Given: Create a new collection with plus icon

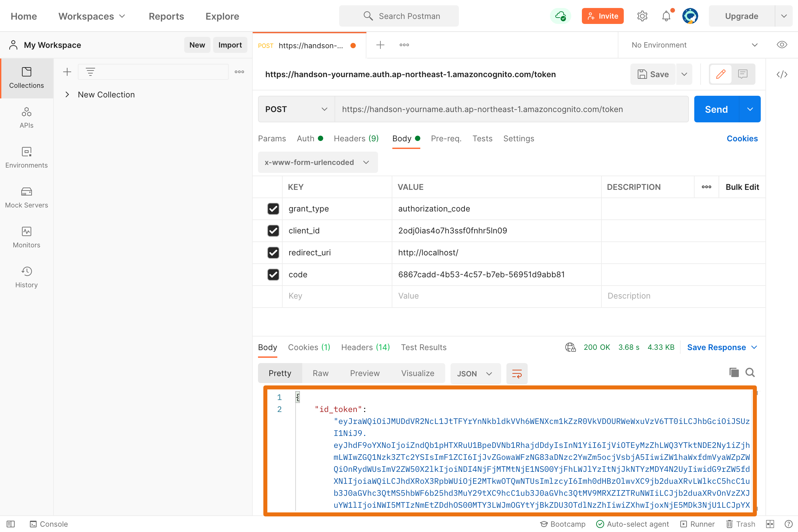Looking at the screenshot, I should pyautogui.click(x=67, y=71).
